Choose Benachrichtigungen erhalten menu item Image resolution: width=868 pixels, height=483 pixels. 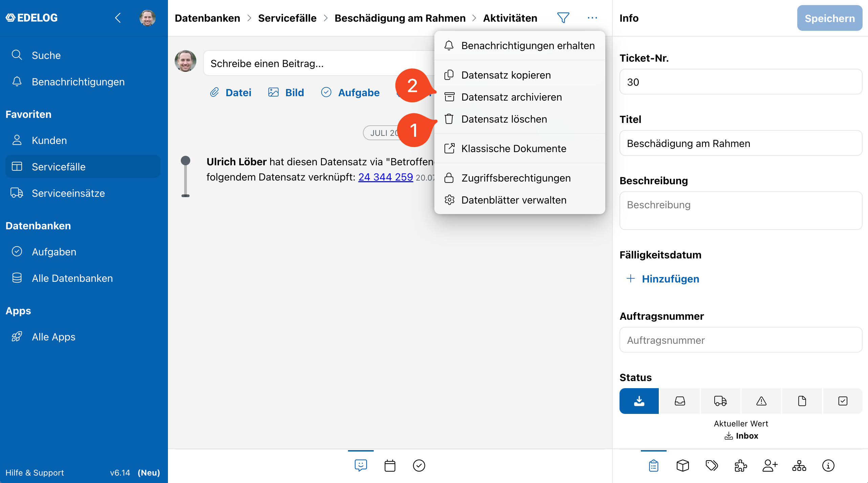pos(520,45)
